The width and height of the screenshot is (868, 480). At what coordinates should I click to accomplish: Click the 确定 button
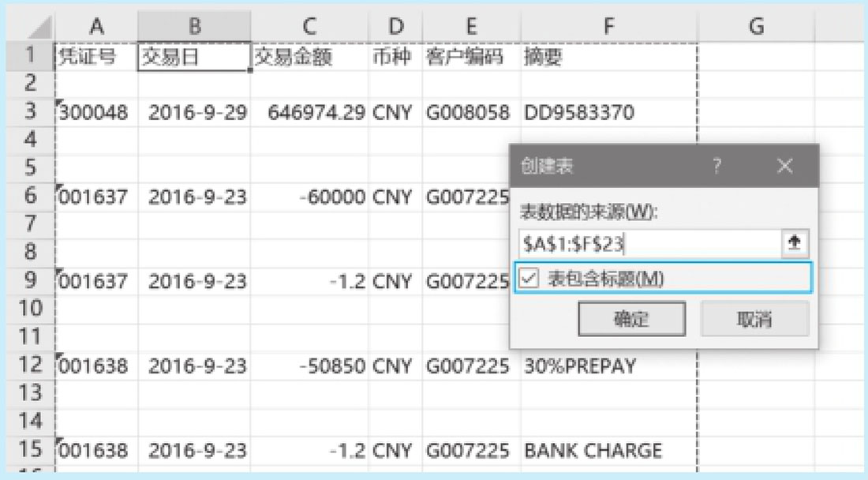point(630,319)
